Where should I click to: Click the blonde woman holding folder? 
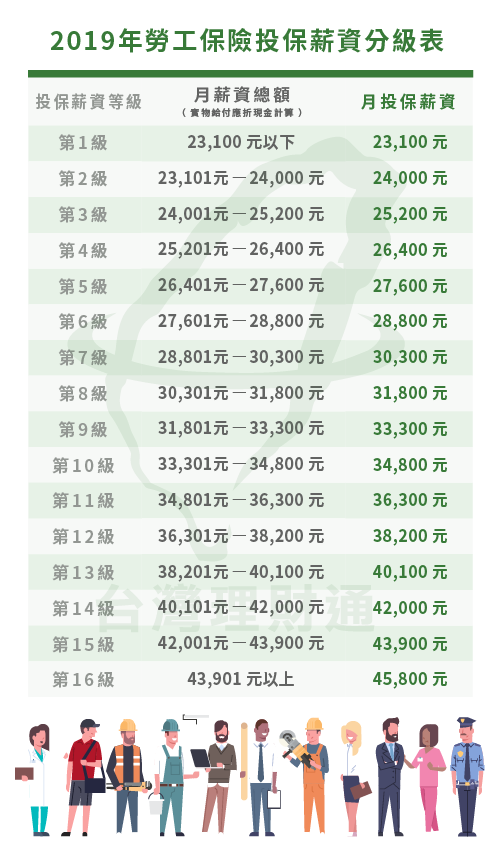coord(353,778)
